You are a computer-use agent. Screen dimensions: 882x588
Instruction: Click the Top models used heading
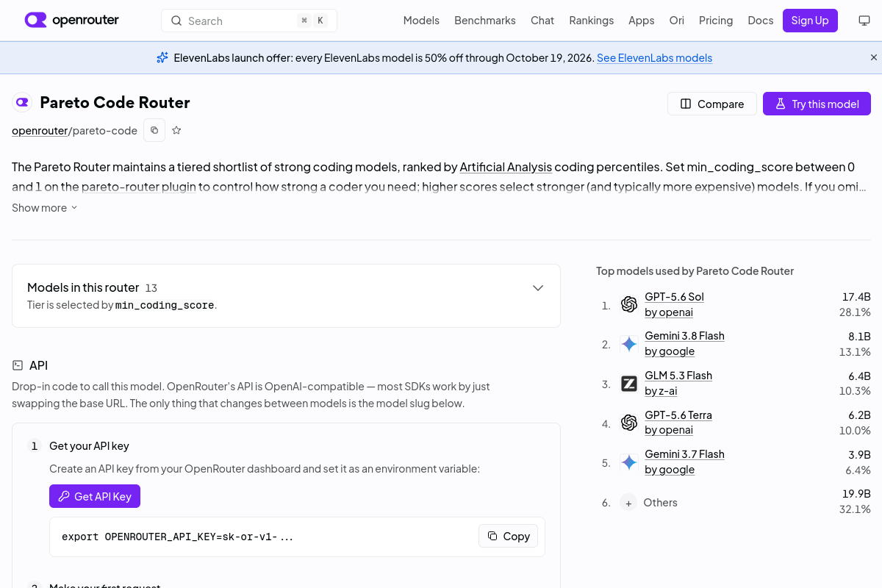695,271
